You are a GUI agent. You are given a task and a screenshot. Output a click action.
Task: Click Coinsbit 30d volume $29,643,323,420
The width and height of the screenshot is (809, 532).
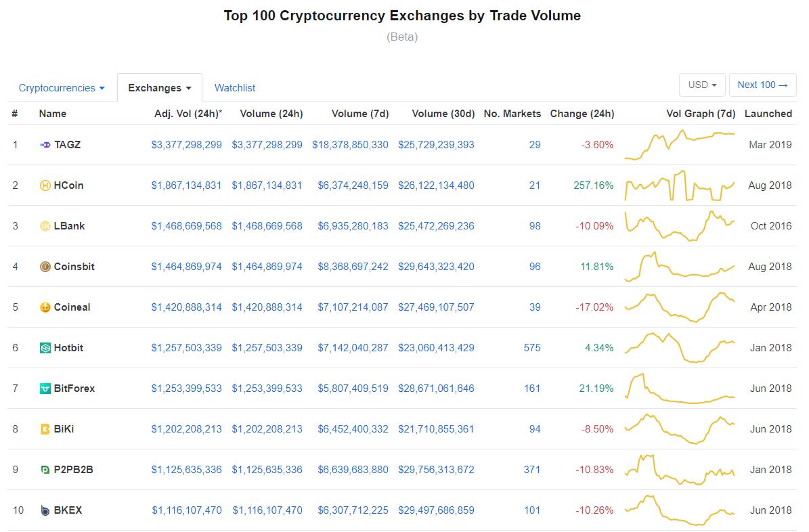436,267
